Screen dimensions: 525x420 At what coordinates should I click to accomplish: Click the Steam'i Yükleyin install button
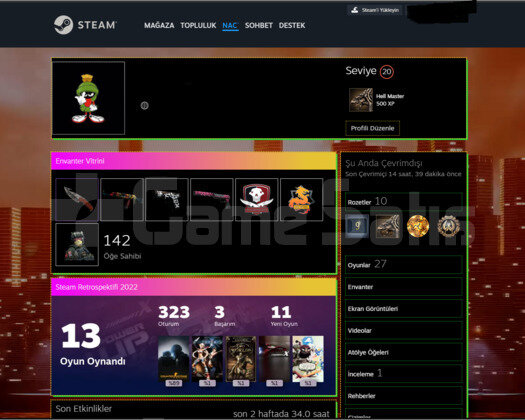[x=375, y=10]
